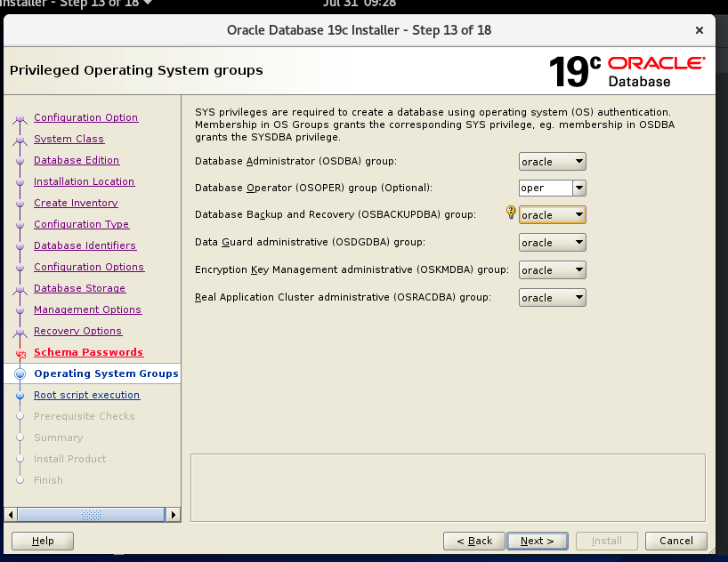Click the hint lightbulb icon beside OSBACKUPDBA
728x562 pixels.
pyautogui.click(x=511, y=213)
